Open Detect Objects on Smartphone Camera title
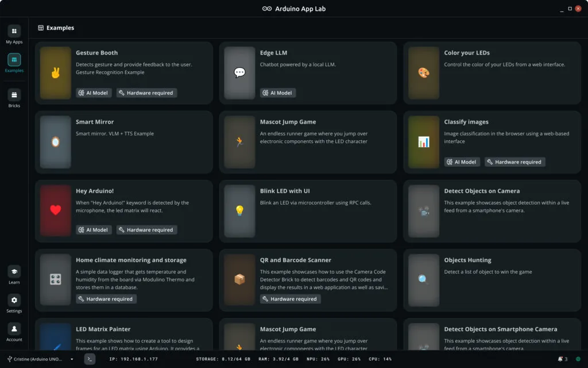Screen dimensions: 588x368 click(x=501, y=329)
